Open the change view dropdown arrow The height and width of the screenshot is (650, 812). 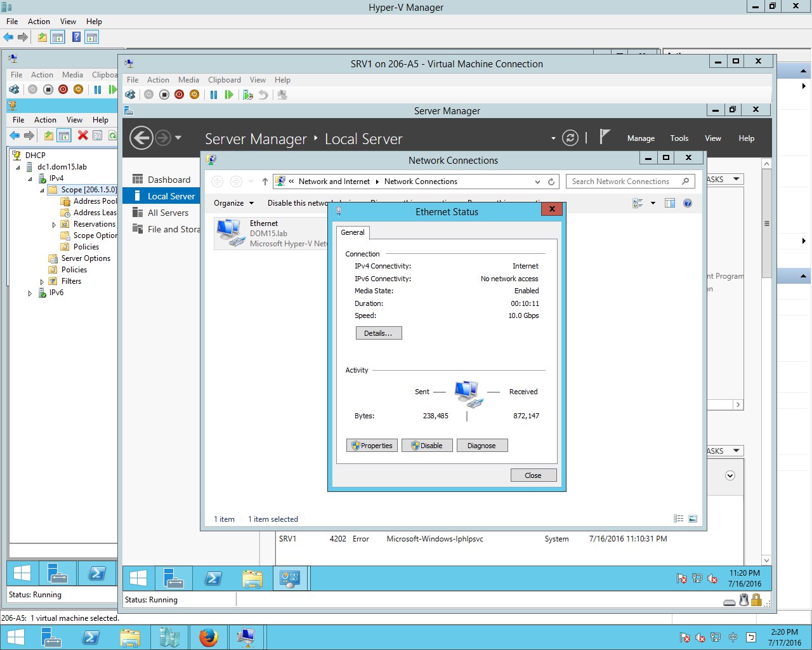click(x=653, y=203)
